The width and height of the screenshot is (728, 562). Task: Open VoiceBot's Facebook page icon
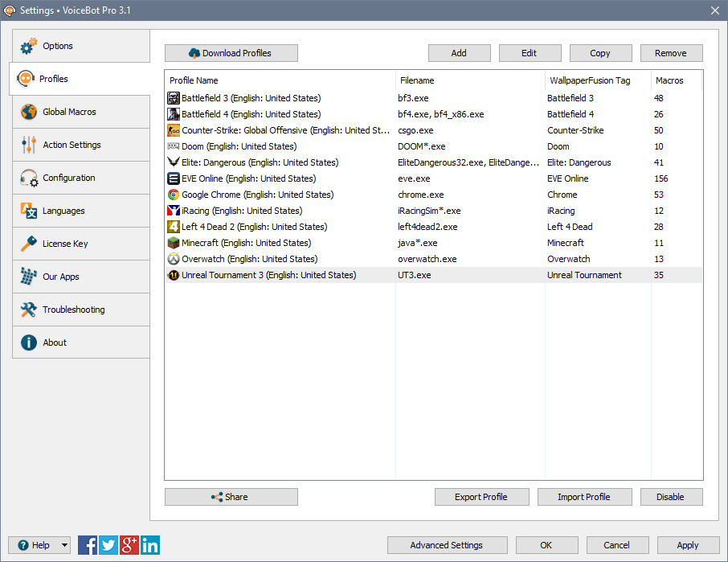pyautogui.click(x=88, y=545)
